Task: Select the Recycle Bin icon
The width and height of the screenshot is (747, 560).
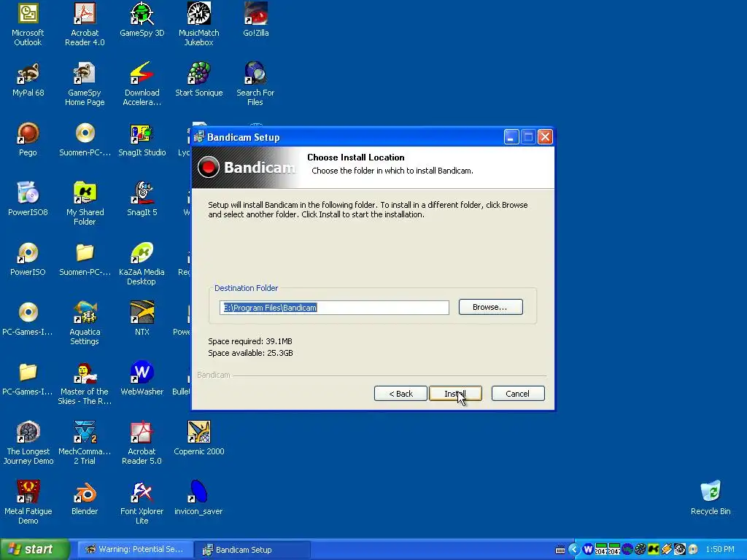Action: point(711,498)
